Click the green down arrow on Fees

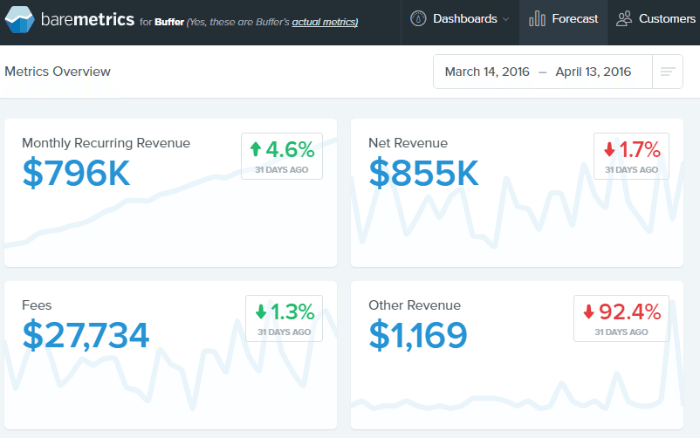click(x=260, y=311)
